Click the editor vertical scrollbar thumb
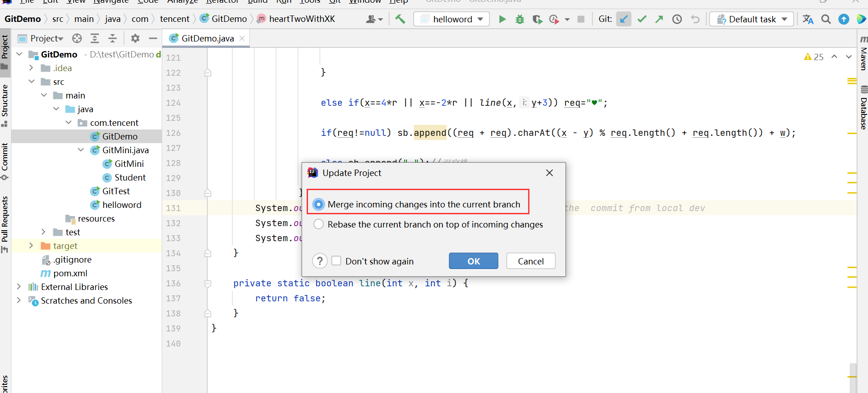This screenshot has width=868, height=393. click(853, 378)
